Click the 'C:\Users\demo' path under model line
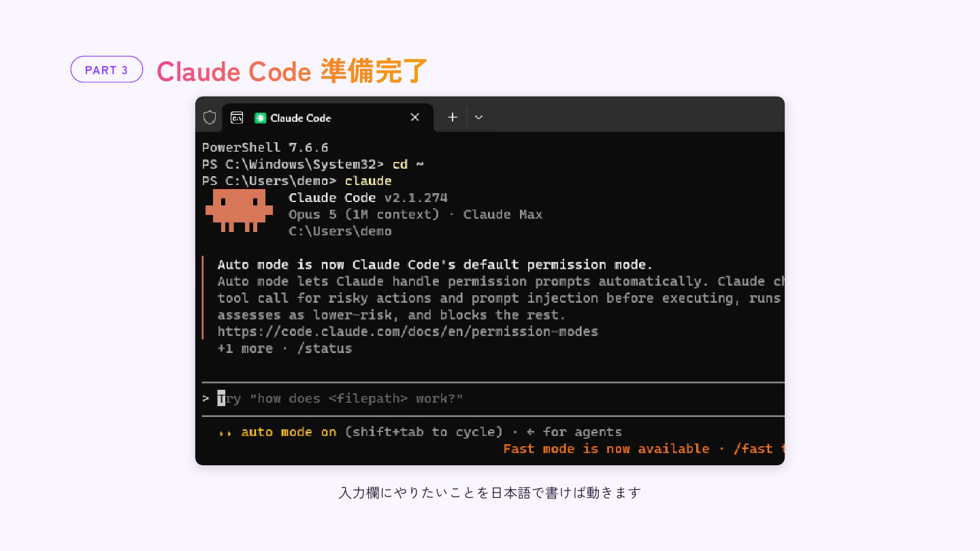 [x=340, y=231]
